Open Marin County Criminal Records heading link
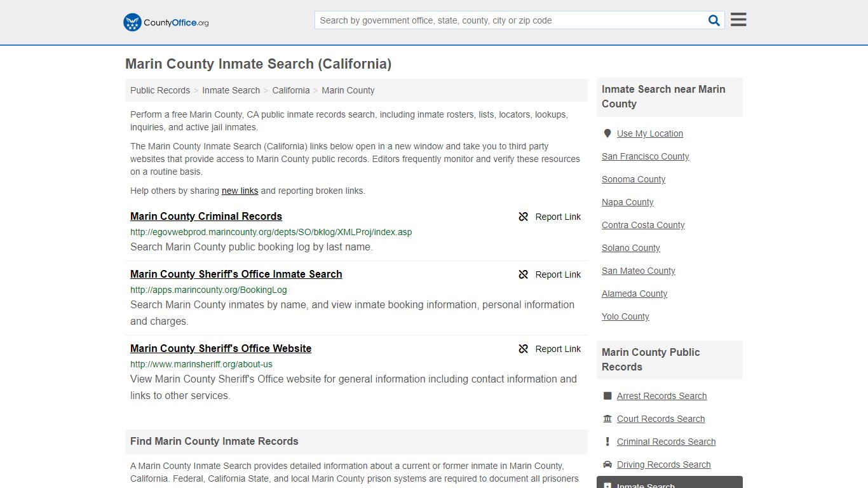 click(206, 216)
